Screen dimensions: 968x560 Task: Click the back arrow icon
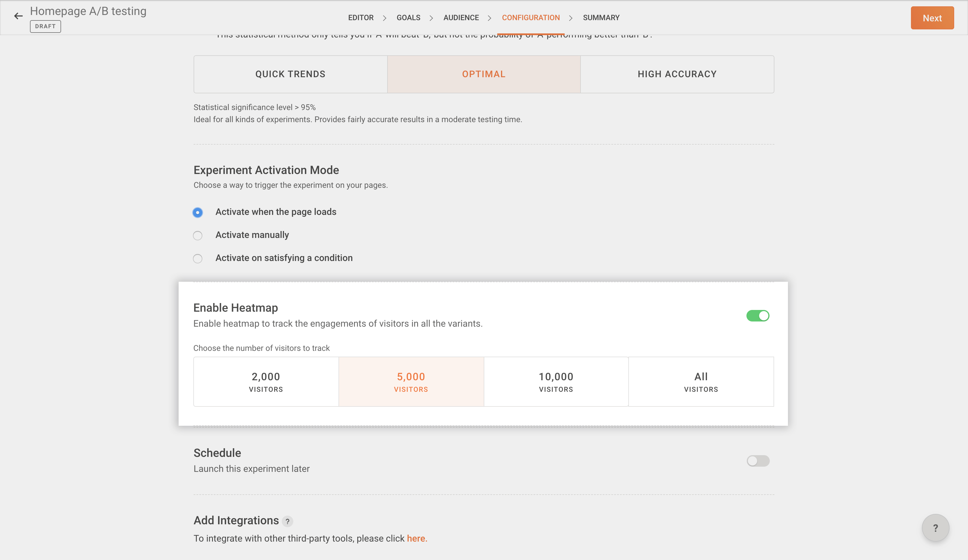(18, 16)
